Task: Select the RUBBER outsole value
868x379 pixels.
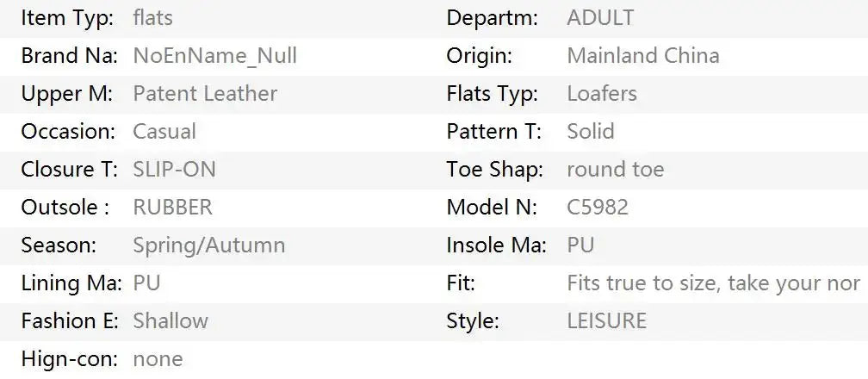Action: [173, 208]
